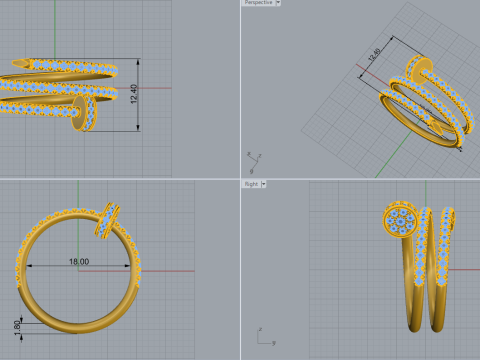The height and width of the screenshot is (360, 480).
Task: Select the vertical 12.40 dimension in front view
Action: [134, 94]
